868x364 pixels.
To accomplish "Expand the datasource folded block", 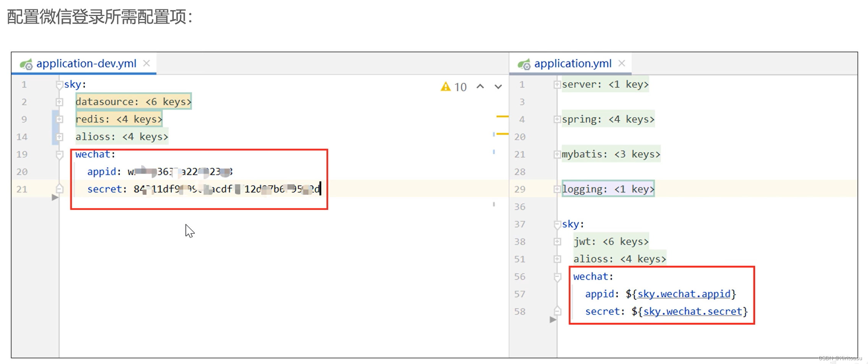I will point(59,102).
